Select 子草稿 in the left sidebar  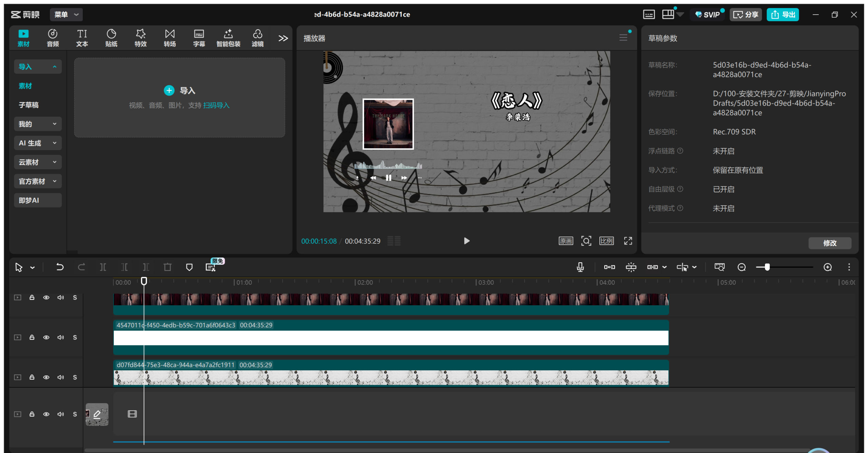click(29, 105)
